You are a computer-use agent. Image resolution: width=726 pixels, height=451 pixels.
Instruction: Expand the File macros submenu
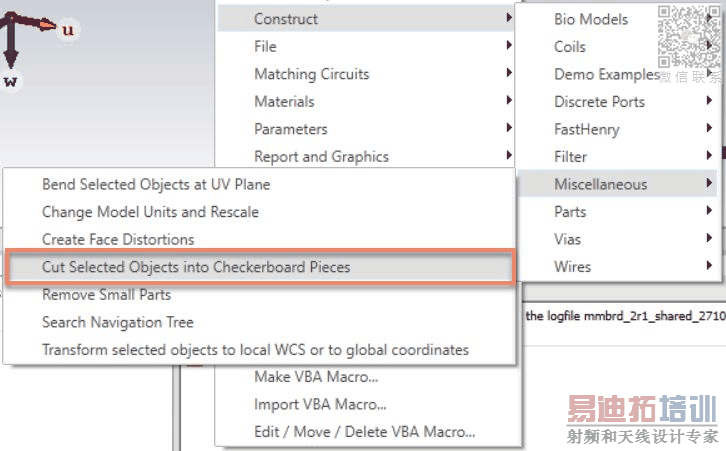[266, 46]
